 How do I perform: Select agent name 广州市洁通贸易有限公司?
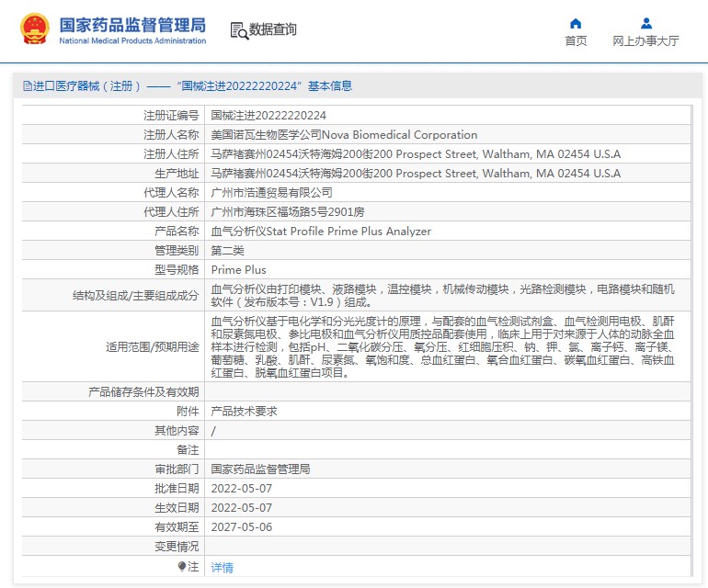click(272, 193)
